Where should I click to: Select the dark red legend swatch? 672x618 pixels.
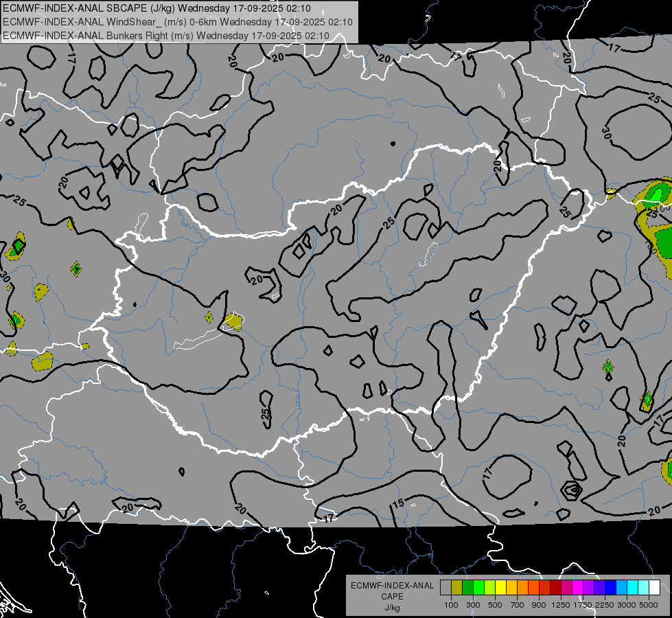coord(555,588)
